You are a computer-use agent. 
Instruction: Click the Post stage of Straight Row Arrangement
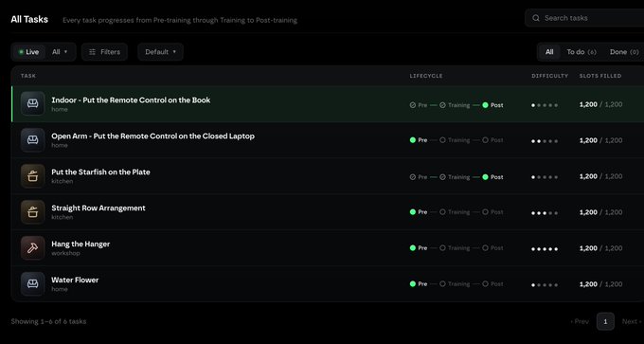492,212
